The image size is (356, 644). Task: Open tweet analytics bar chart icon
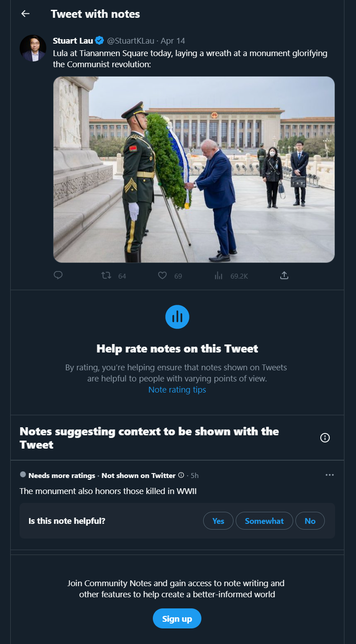(218, 275)
